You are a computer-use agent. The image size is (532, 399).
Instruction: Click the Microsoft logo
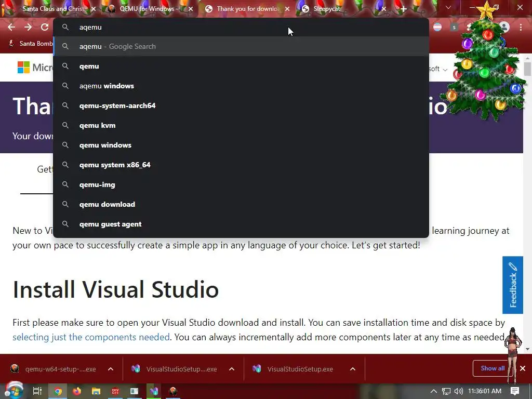[35, 67]
